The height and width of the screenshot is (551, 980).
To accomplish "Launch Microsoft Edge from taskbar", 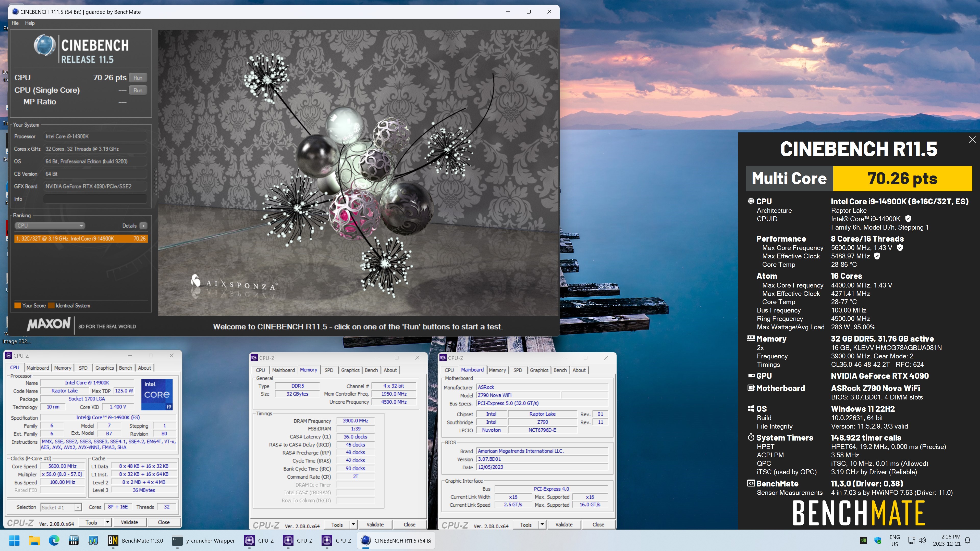I will [x=54, y=540].
